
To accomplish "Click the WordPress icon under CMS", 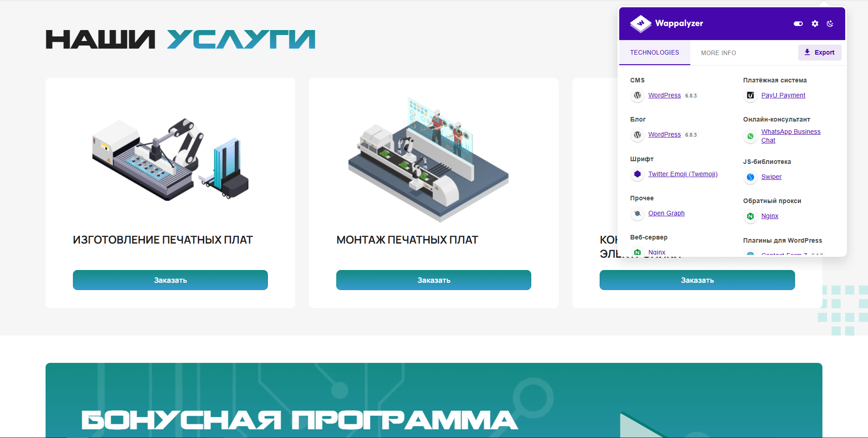I will pos(637,96).
